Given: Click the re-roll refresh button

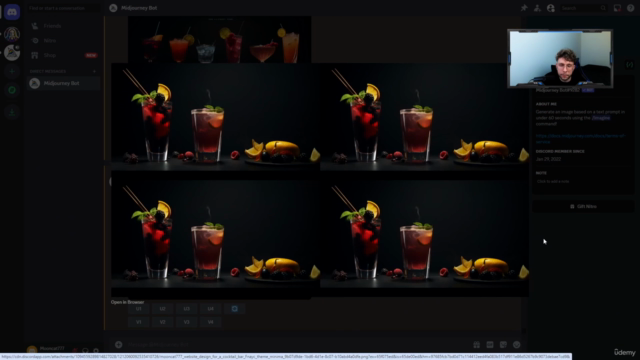Looking at the screenshot, I should 234,309.
